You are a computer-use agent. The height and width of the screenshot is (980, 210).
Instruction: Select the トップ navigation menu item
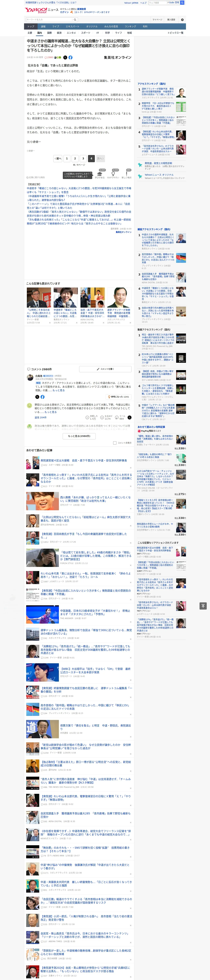tap(31, 26)
